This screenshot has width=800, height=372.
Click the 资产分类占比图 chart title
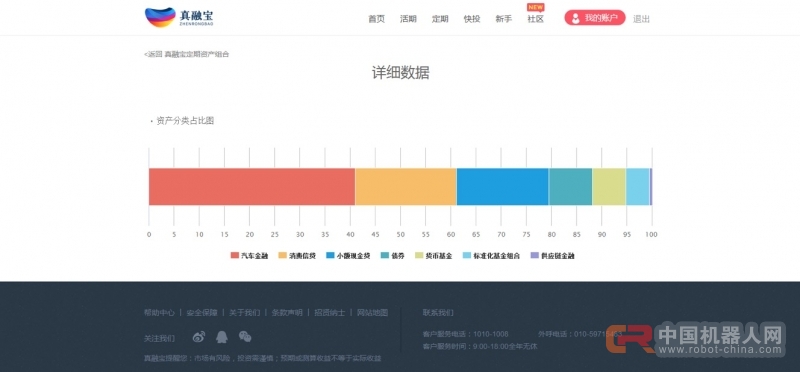pos(185,121)
